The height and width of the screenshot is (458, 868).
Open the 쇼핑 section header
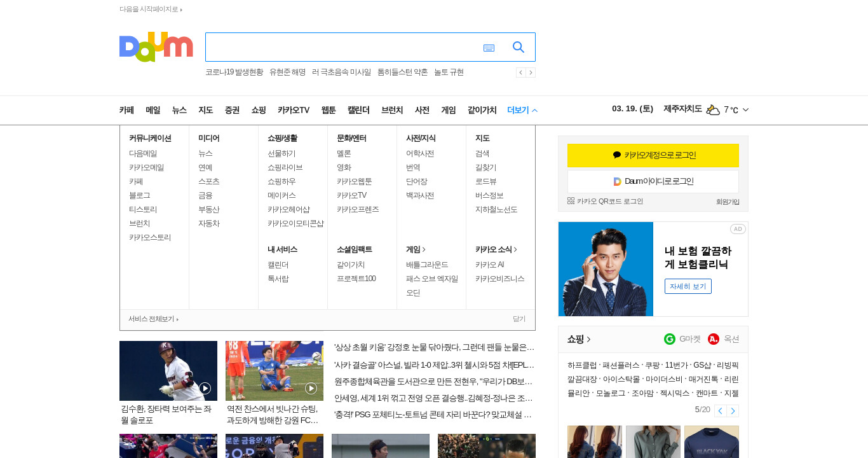click(579, 339)
